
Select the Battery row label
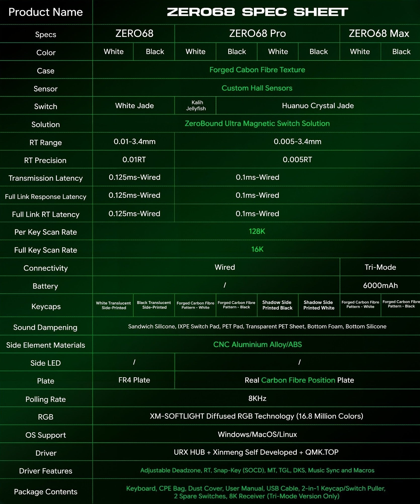click(45, 286)
